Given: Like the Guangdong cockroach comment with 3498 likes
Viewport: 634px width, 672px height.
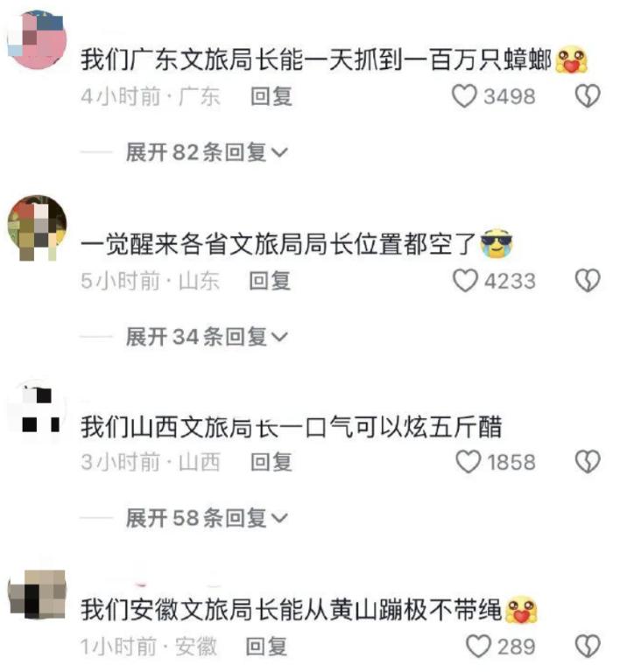Looking at the screenshot, I should [x=464, y=96].
